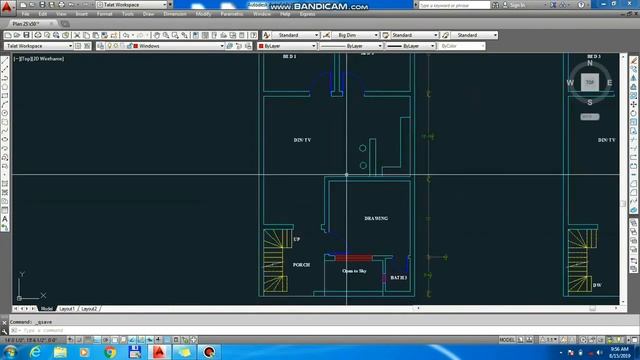Viewport: 640px width, 360px height.
Task: Select the Rectangle tool in Draw toolbar
Action: [5, 96]
